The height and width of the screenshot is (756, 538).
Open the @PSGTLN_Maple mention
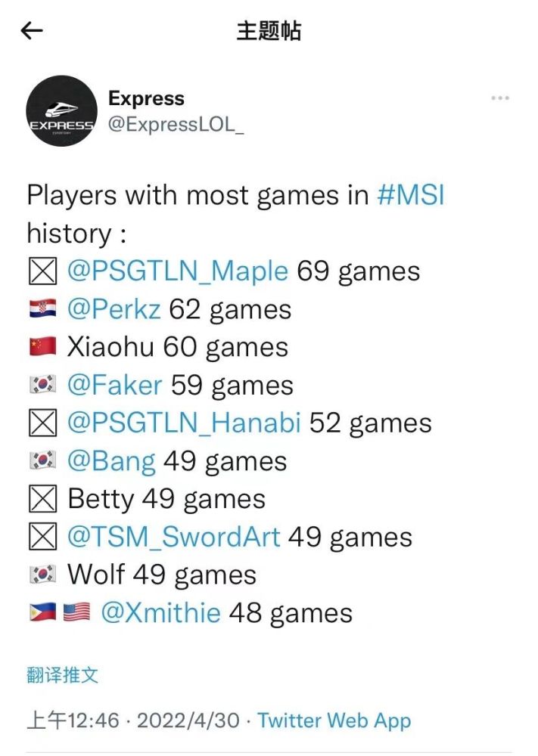pos(178,271)
